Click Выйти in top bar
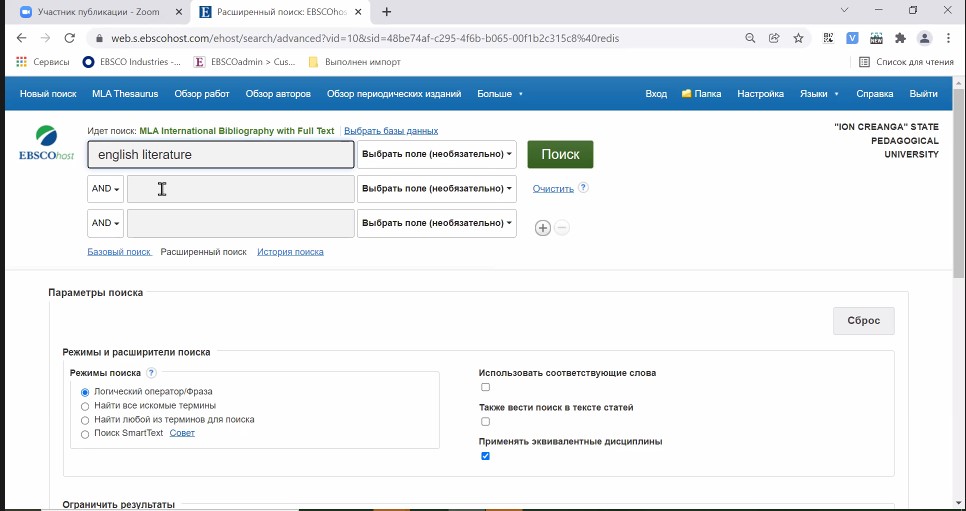Image resolution: width=966 pixels, height=511 pixels. 923,94
